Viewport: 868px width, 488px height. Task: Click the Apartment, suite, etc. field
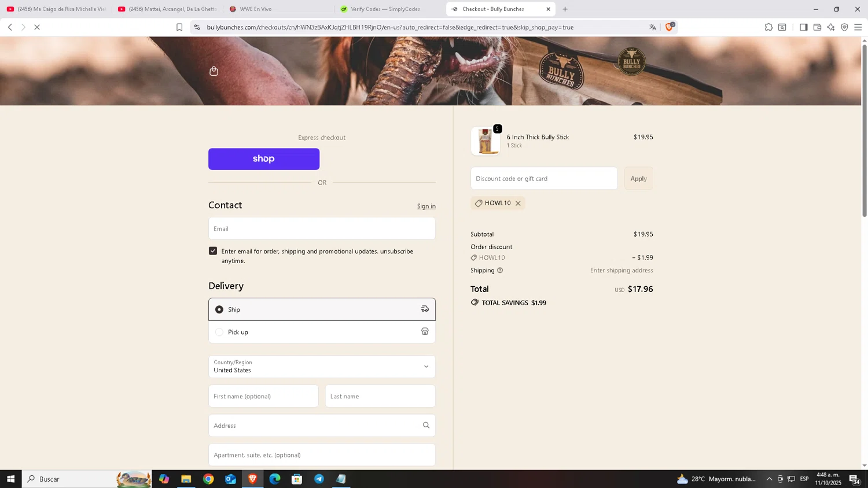[322, 455]
